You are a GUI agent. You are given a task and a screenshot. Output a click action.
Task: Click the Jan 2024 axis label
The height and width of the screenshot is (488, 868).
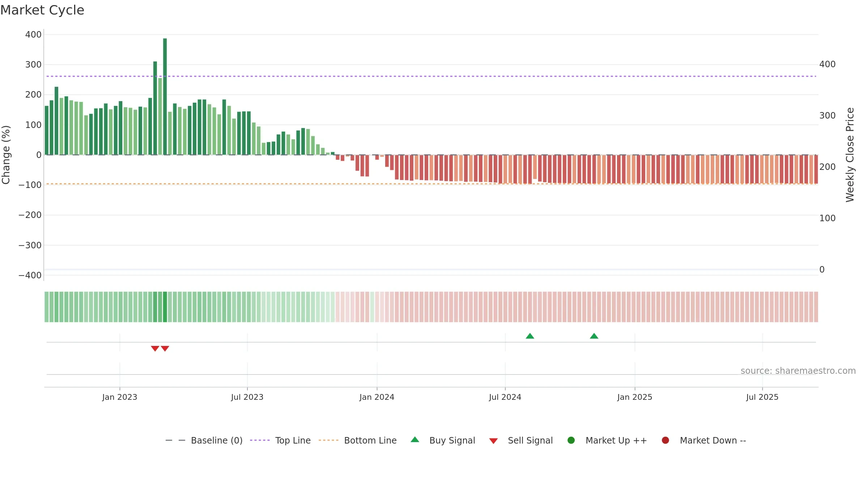(x=377, y=397)
